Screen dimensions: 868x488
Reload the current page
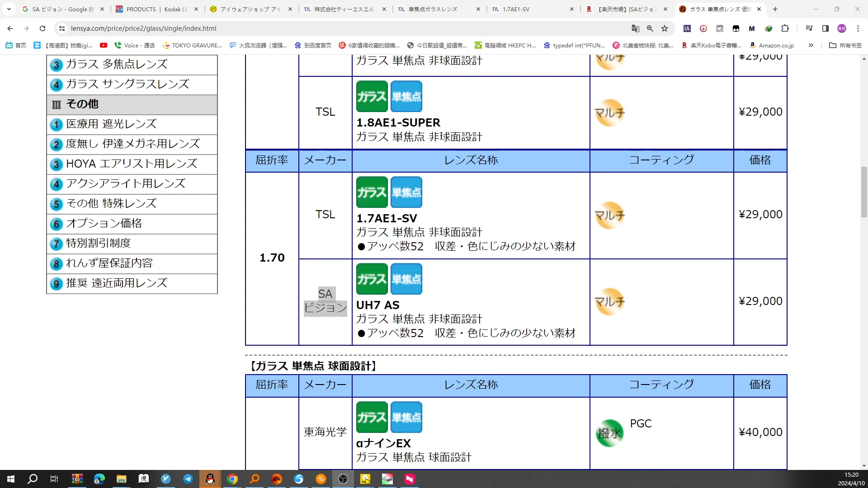(x=42, y=28)
